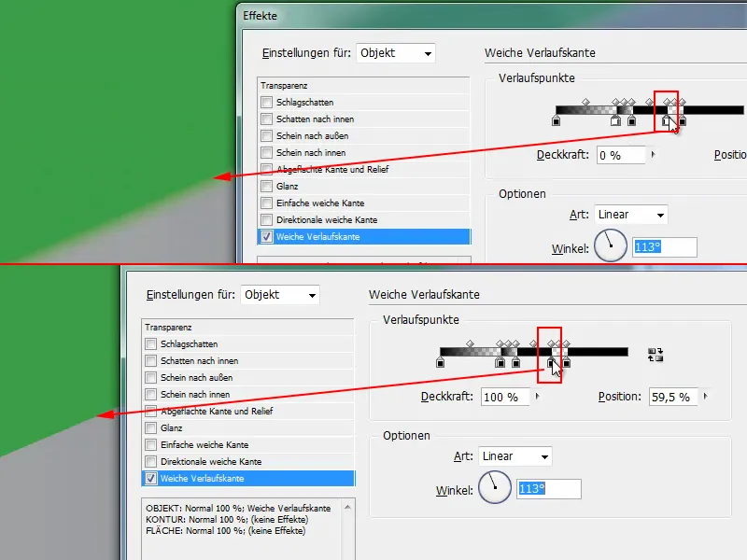Open Einstellungen für dropdown in upper dialog

(x=396, y=53)
